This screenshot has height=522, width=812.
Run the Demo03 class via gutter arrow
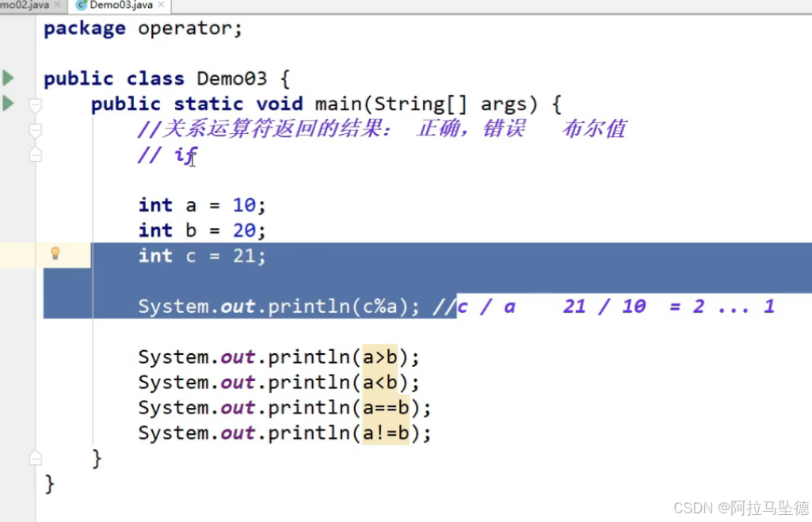pos(8,78)
